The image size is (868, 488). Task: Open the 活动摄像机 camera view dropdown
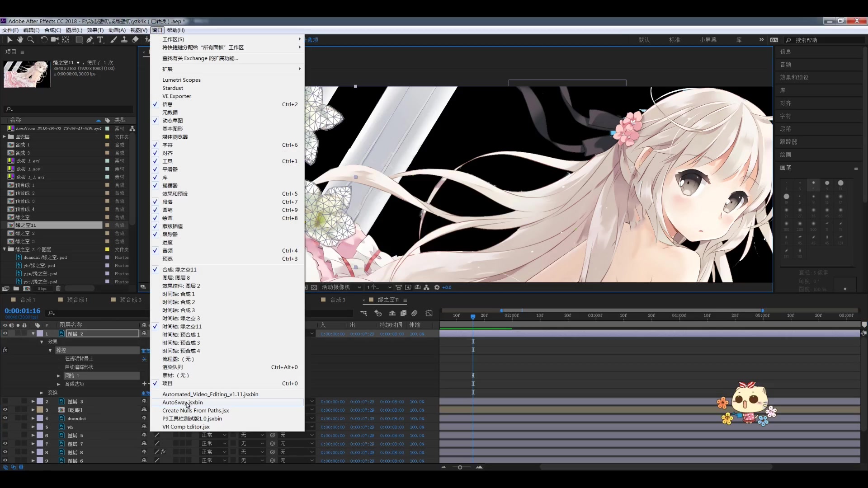pyautogui.click(x=341, y=287)
